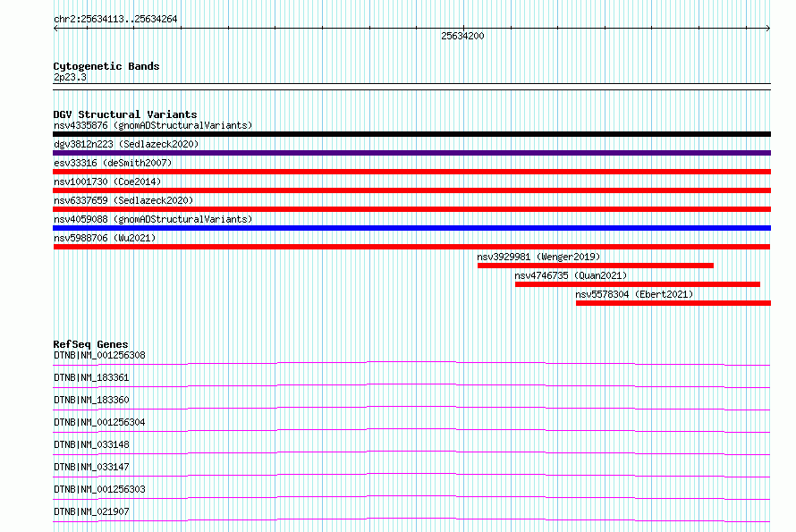Click the chr2:25634113..25634264 region label
This screenshot has height=532, width=796.
[115, 19]
